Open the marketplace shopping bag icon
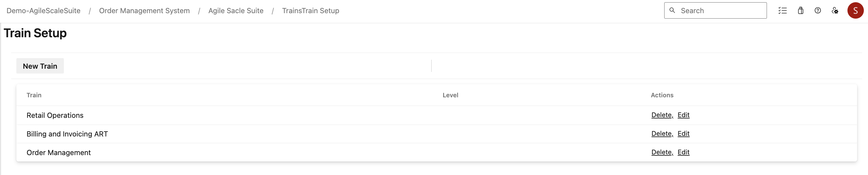Viewport: 868px width, 175px height. pyautogui.click(x=801, y=11)
